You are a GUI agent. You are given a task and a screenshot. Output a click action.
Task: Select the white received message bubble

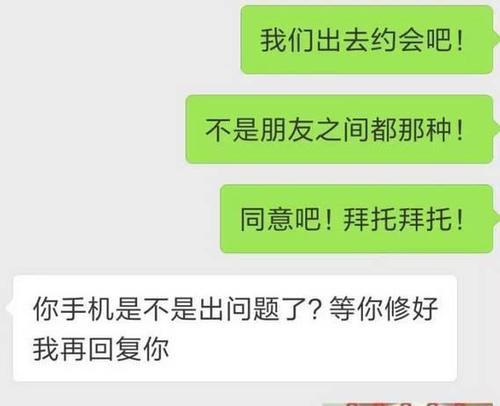[x=235, y=328]
